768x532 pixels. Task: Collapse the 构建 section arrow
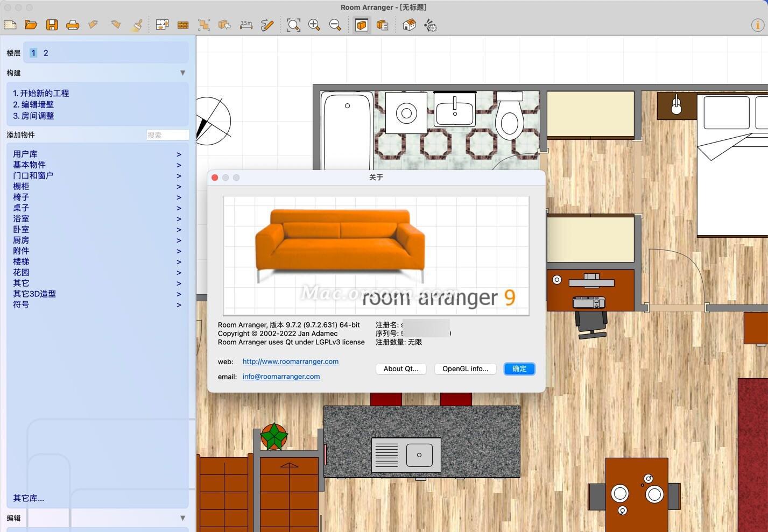[182, 73]
